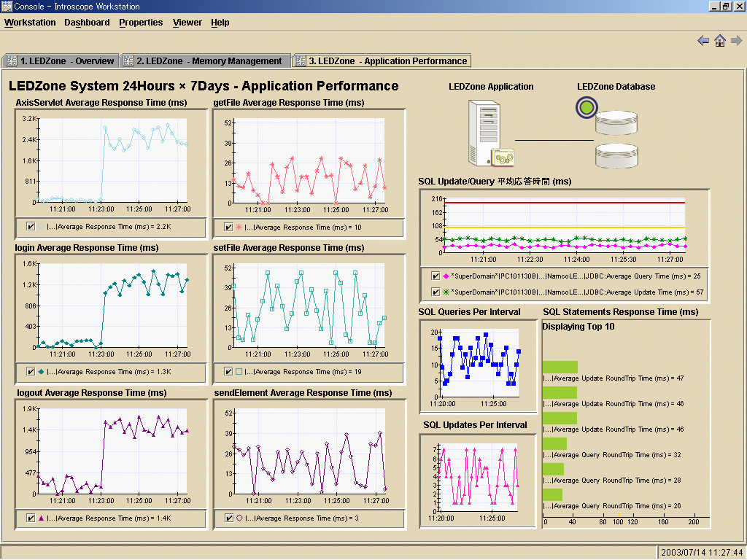Open the Viewer menu
This screenshot has width=747, height=560.
pyautogui.click(x=187, y=23)
